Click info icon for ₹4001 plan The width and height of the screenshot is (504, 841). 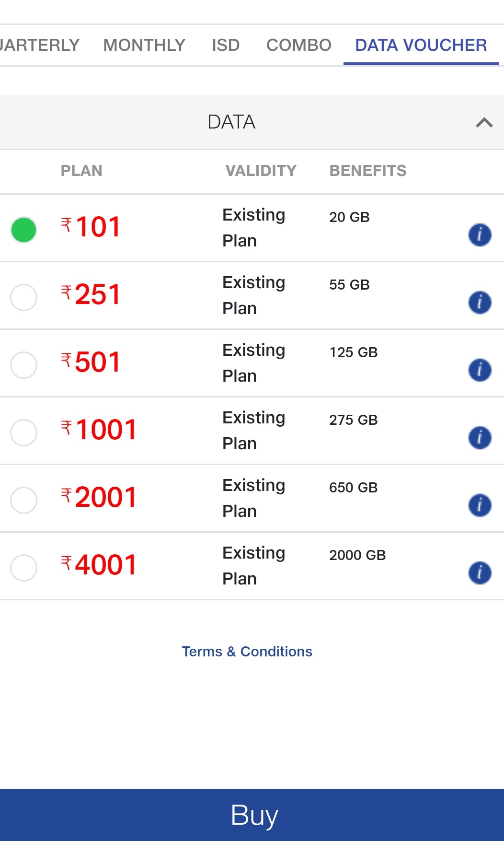(480, 573)
